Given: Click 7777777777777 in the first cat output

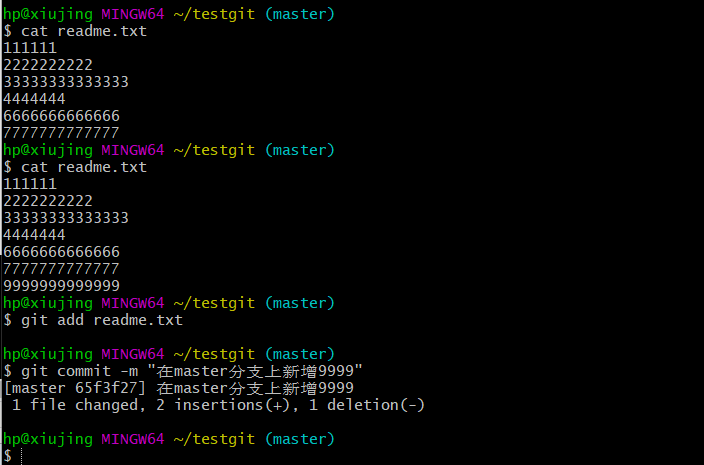Looking at the screenshot, I should (x=62, y=133).
